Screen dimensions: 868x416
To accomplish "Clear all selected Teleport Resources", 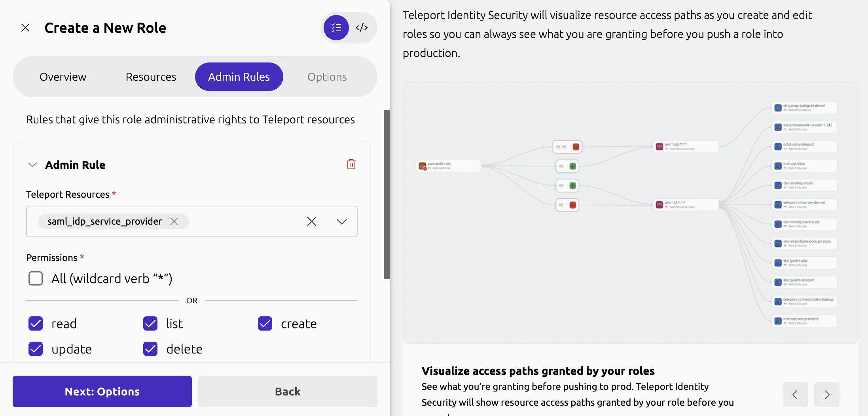I will (x=312, y=221).
